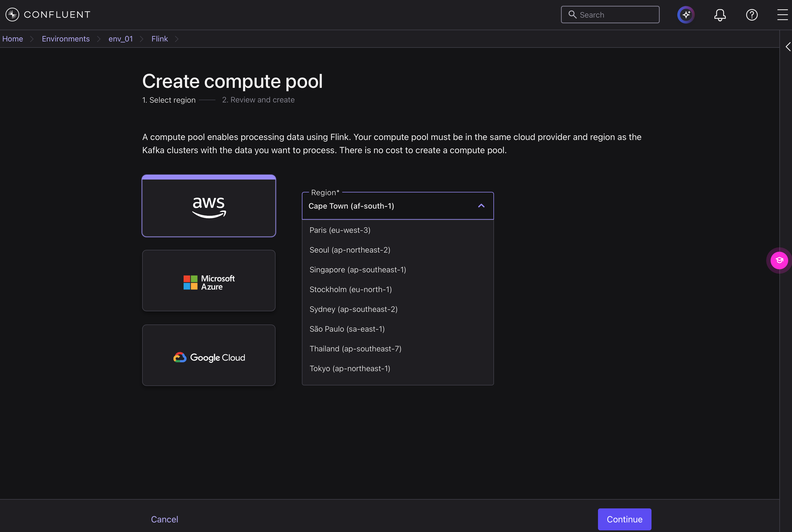Choose Stockholm (eu-north-1) region

[398, 289]
